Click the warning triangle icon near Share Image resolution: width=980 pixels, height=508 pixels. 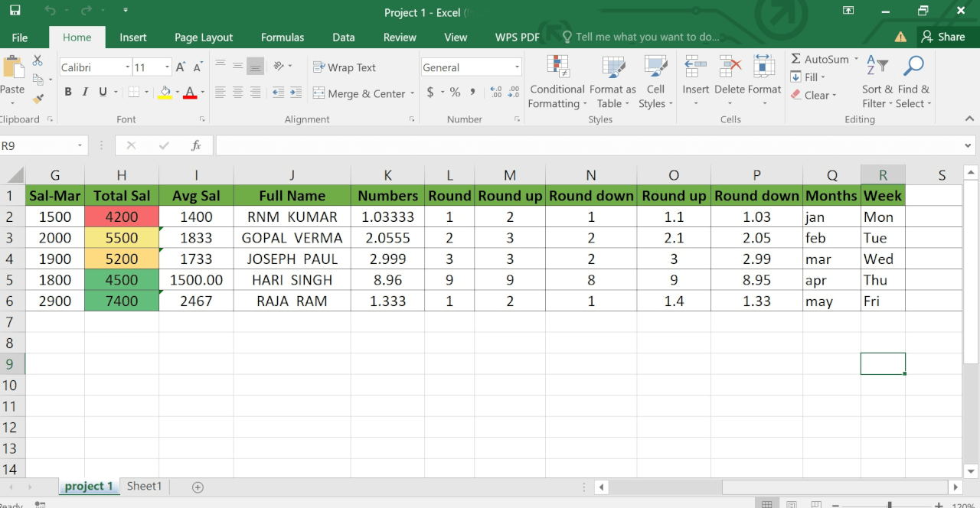[x=900, y=37]
